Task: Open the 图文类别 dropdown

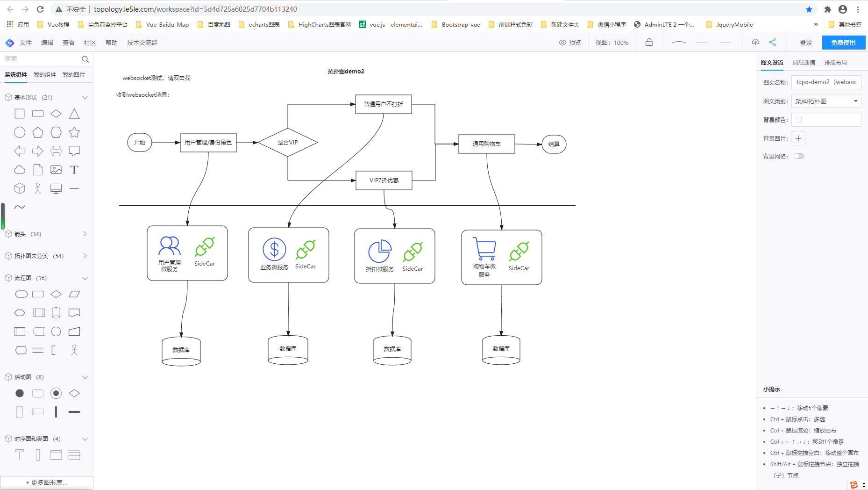Action: click(826, 101)
